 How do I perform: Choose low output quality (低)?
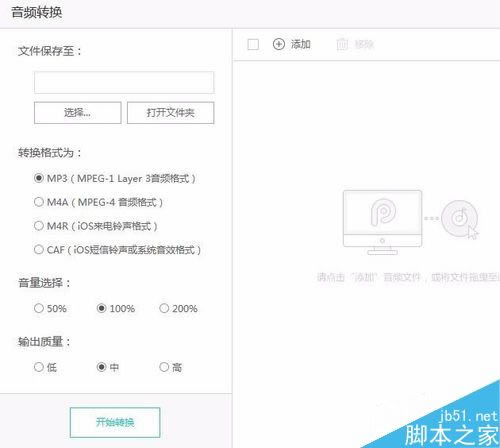click(39, 367)
